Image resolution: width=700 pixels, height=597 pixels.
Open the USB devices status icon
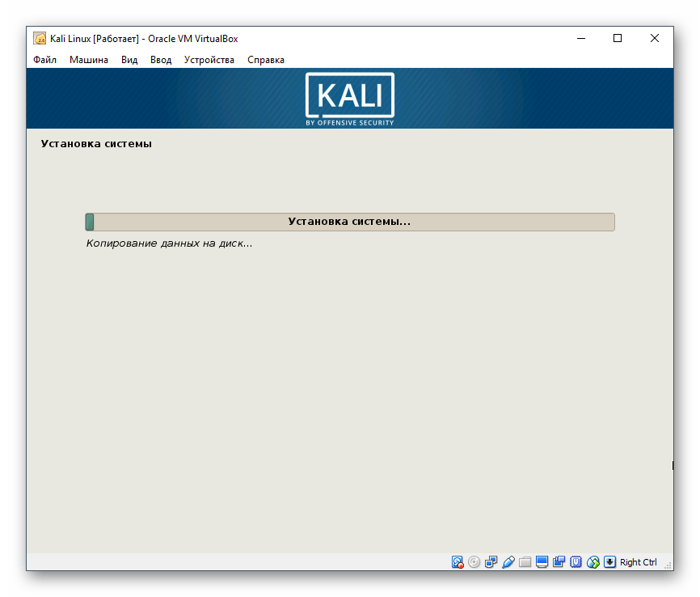(508, 561)
